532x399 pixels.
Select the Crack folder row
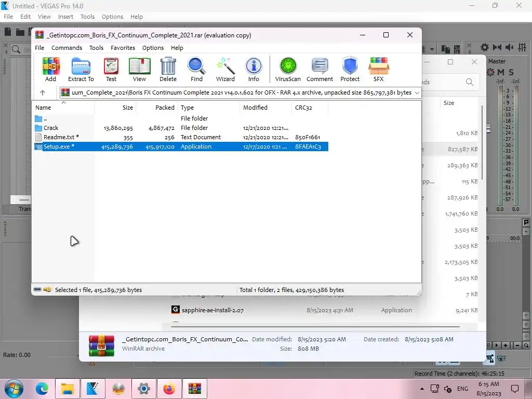[x=181, y=128]
